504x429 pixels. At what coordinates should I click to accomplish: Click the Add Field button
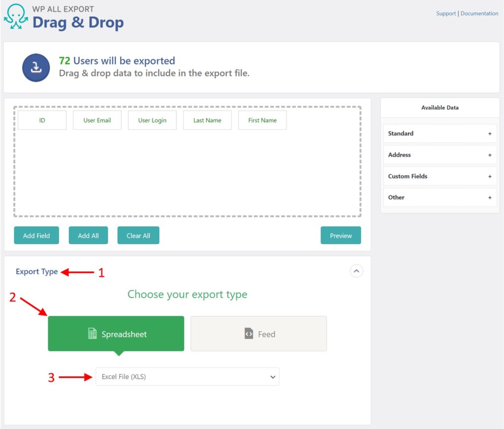(x=36, y=235)
